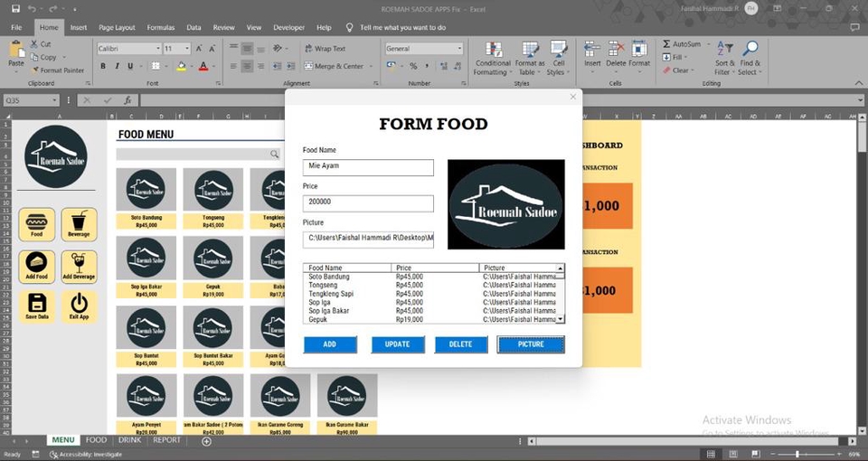Open Sort & Filter menu
The height and width of the screenshot is (461, 868).
point(724,59)
